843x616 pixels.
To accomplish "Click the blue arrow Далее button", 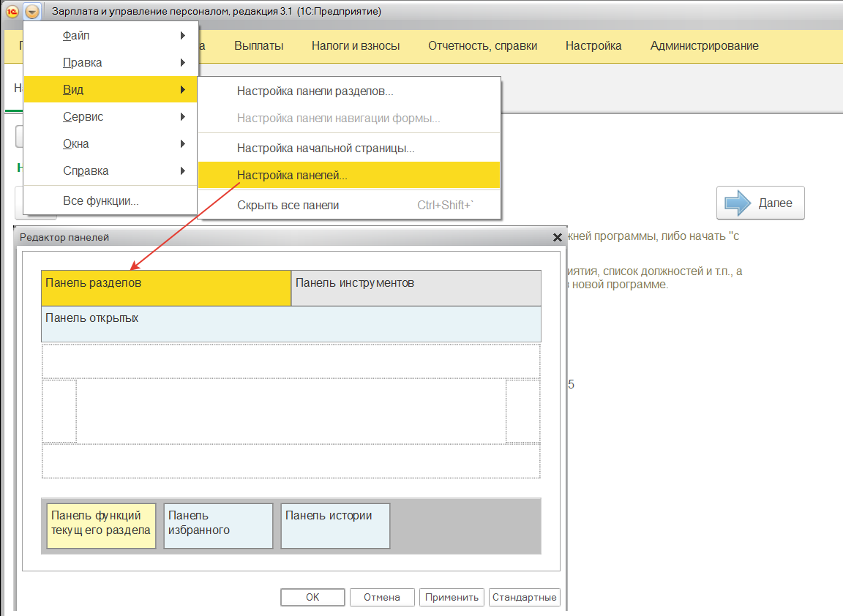I will [x=760, y=203].
